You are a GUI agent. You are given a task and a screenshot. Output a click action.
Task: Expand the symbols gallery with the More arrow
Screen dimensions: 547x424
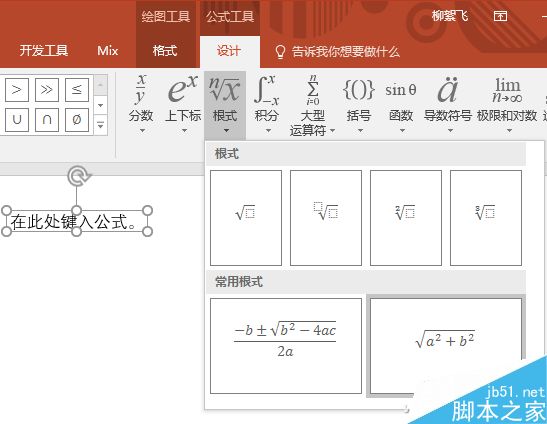tap(100, 125)
